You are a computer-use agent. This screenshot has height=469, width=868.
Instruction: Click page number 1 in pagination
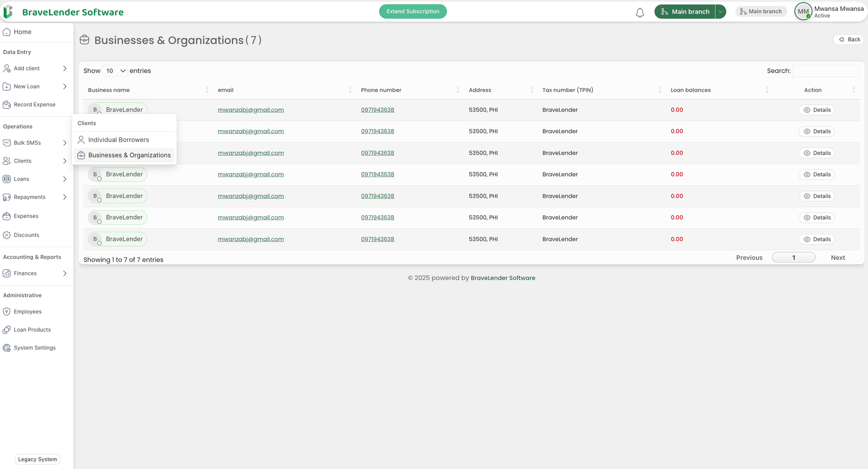pyautogui.click(x=794, y=258)
